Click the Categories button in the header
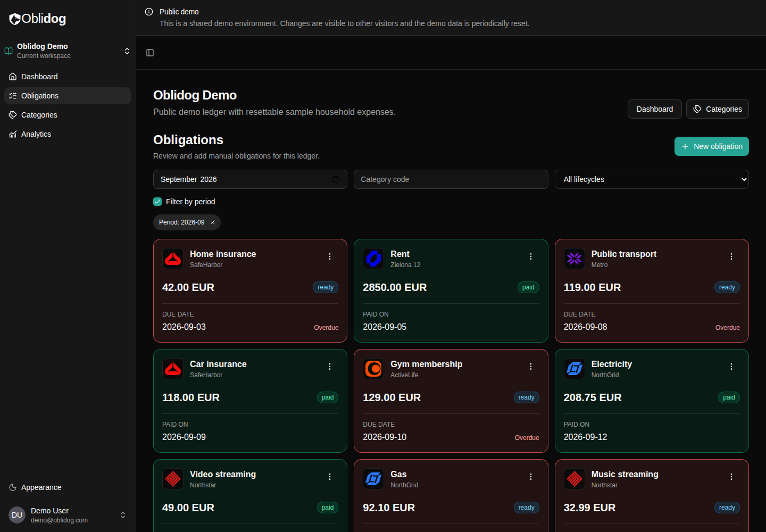This screenshot has height=532, width=766. [718, 109]
